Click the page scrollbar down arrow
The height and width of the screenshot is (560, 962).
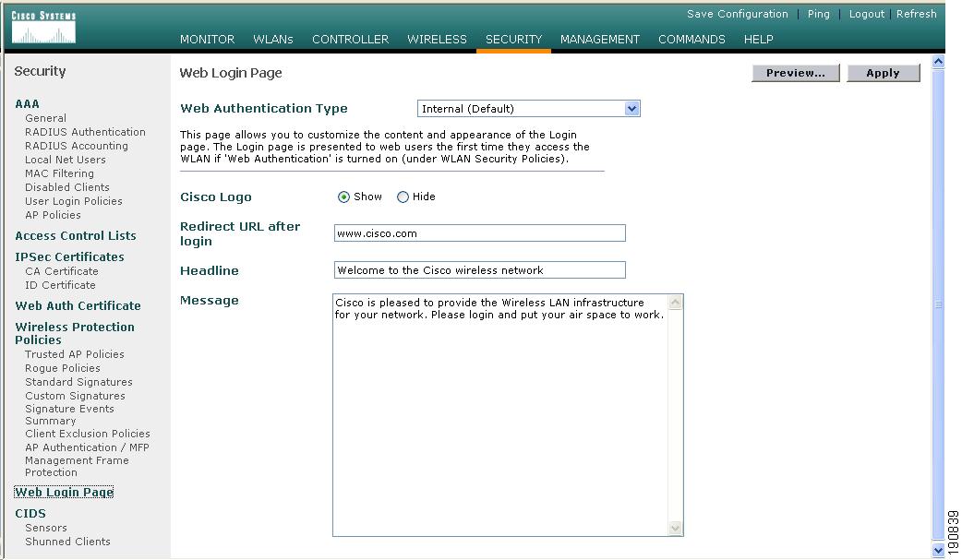938,550
